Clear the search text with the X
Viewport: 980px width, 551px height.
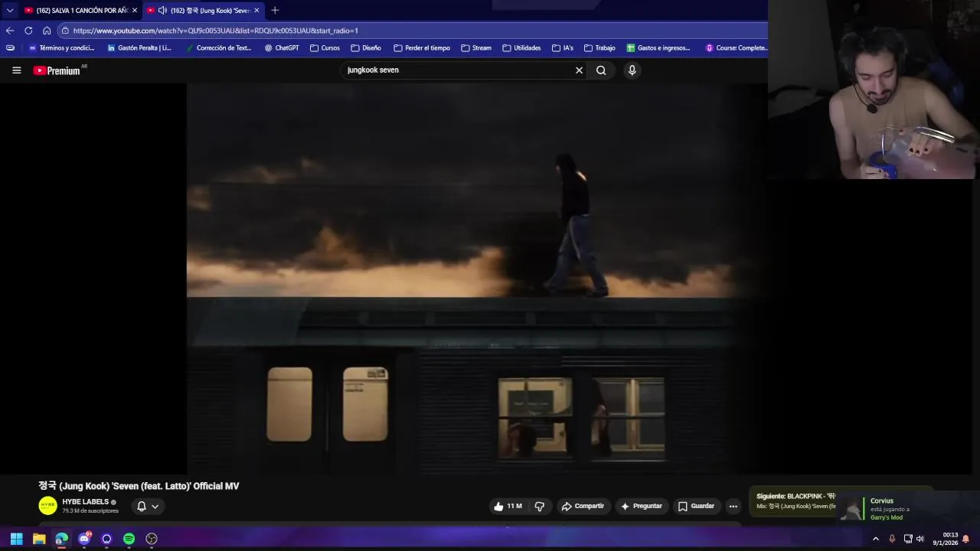(x=579, y=70)
